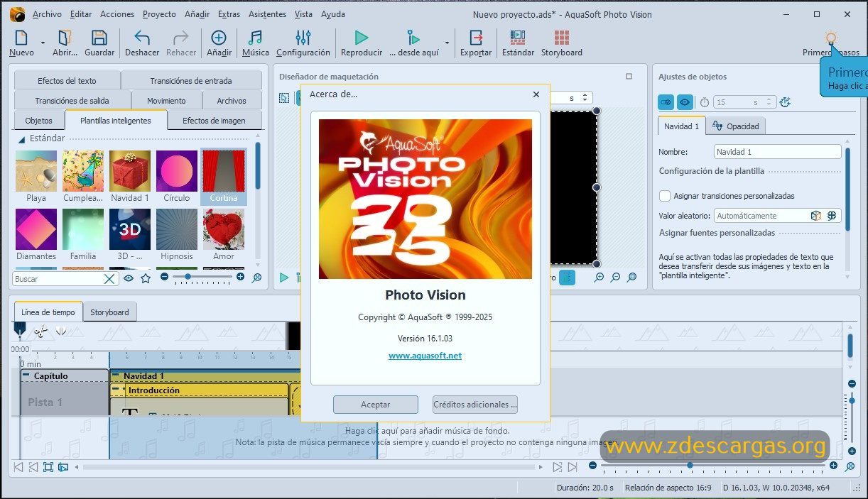
Task: Toggle favorites star filter beside search
Action: click(x=146, y=278)
